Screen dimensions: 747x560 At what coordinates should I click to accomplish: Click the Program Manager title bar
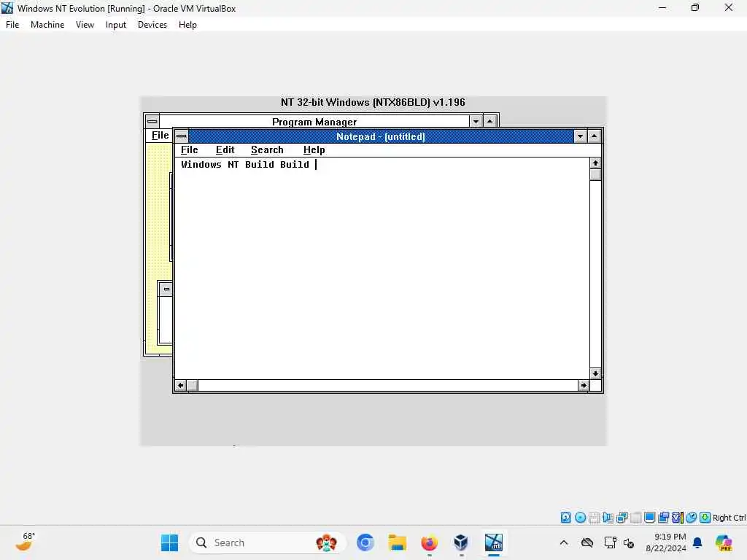coord(314,121)
